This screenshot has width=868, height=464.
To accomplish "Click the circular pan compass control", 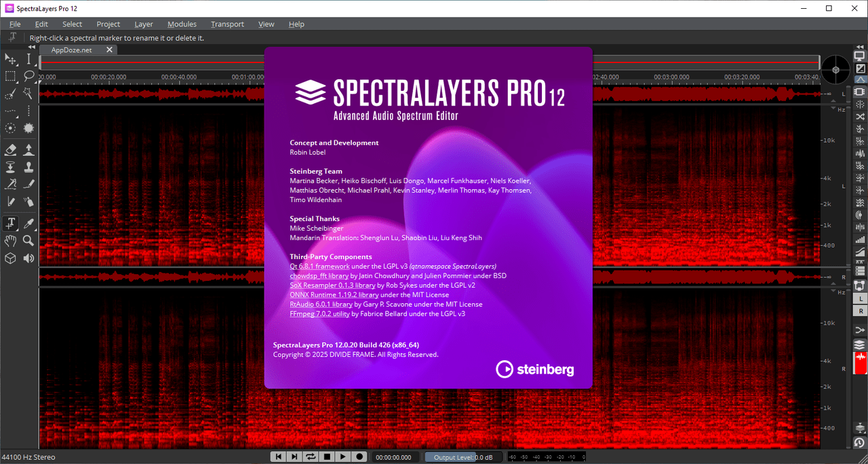I will click(x=835, y=70).
